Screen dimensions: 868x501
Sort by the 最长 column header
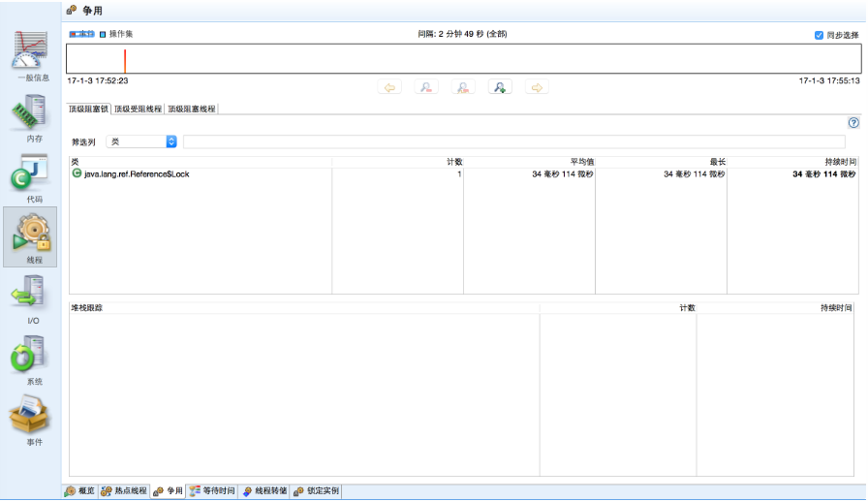[x=661, y=162]
